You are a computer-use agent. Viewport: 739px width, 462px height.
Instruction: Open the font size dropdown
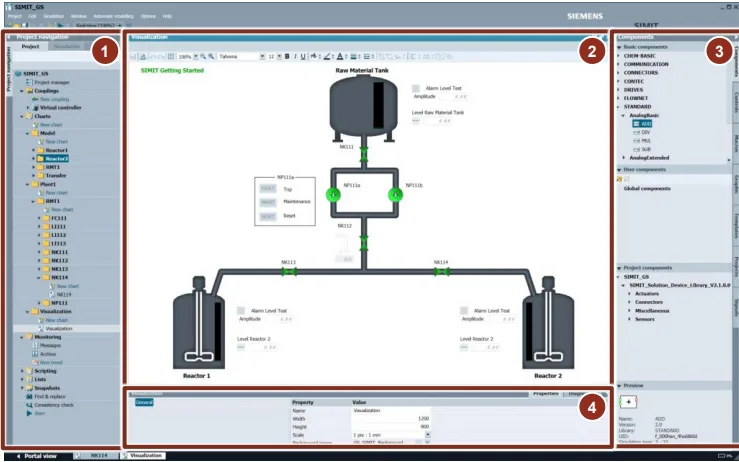click(279, 57)
